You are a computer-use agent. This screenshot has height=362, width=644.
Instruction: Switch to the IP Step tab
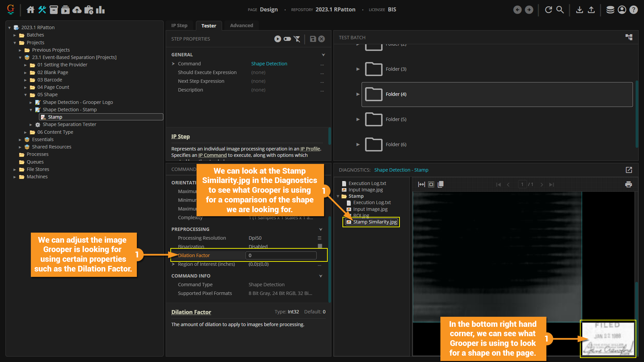point(179,25)
